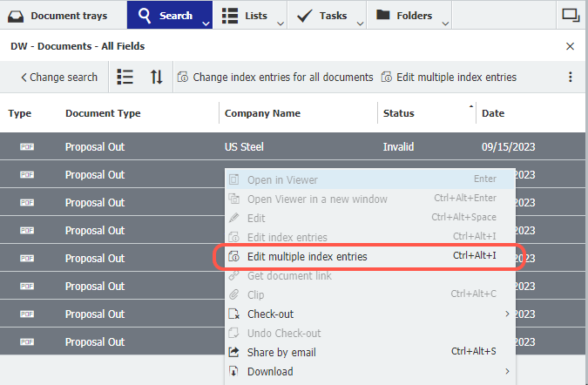588x385 pixels.
Task: Close the DW Documents result panel
Action: 571,46
